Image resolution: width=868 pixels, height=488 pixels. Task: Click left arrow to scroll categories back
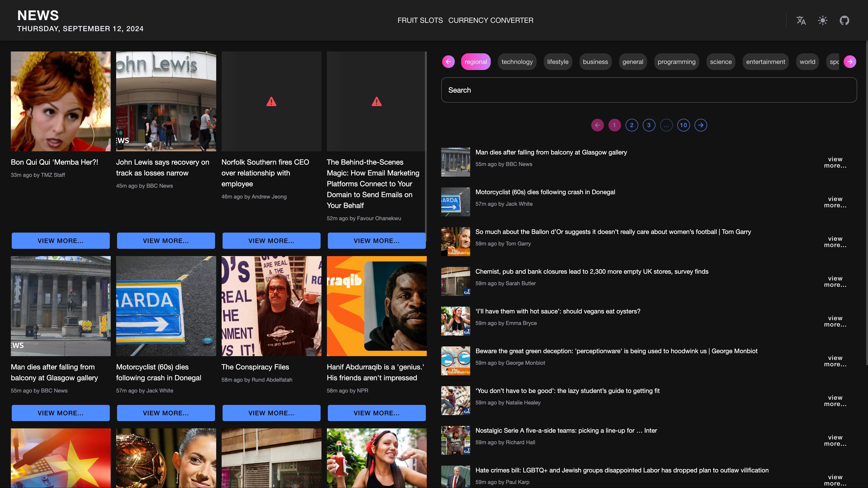coord(448,61)
